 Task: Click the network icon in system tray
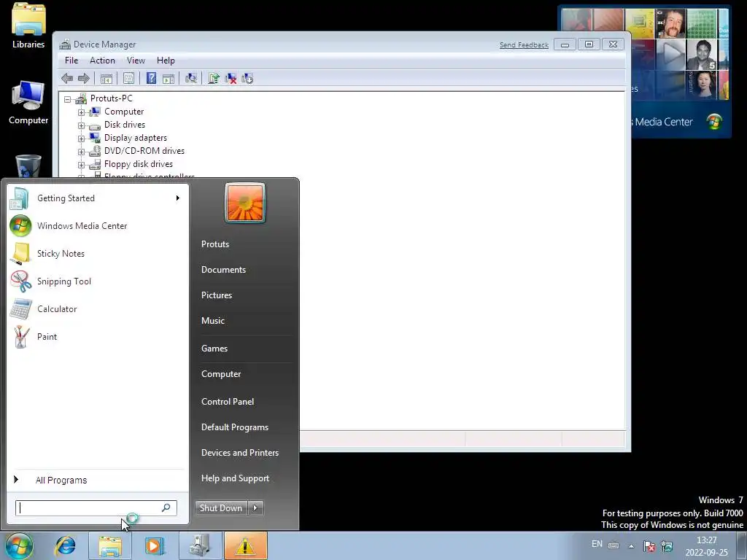[x=667, y=545]
